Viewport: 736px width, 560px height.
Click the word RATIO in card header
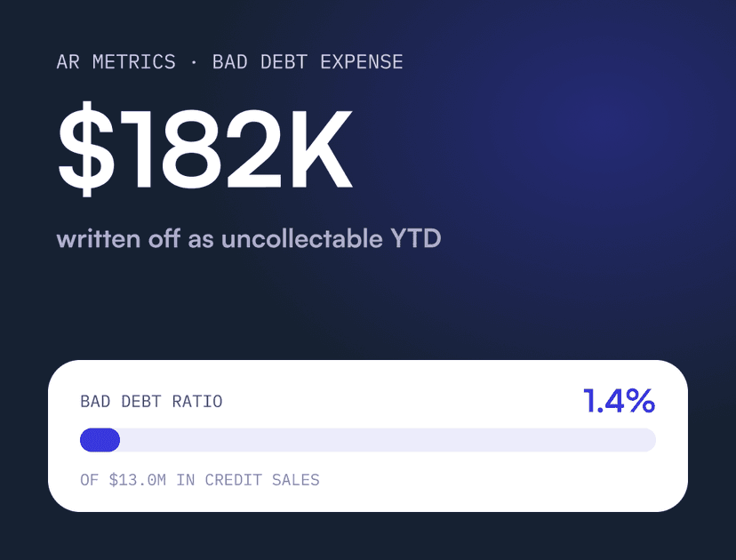pos(197,402)
